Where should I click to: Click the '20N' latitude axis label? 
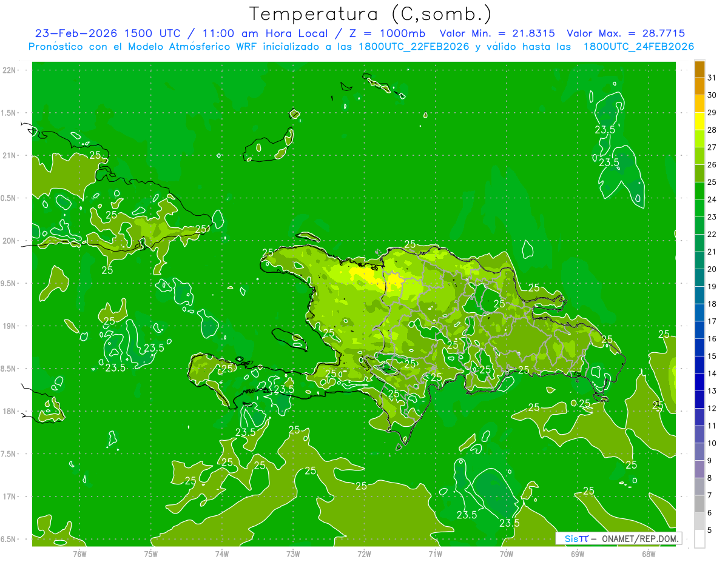point(10,241)
